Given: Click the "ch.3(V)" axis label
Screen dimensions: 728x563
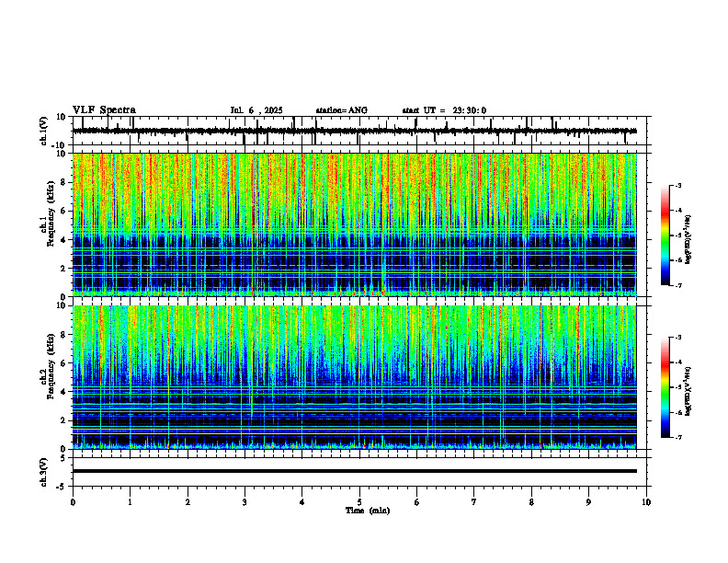Looking at the screenshot, I should coord(43,472).
